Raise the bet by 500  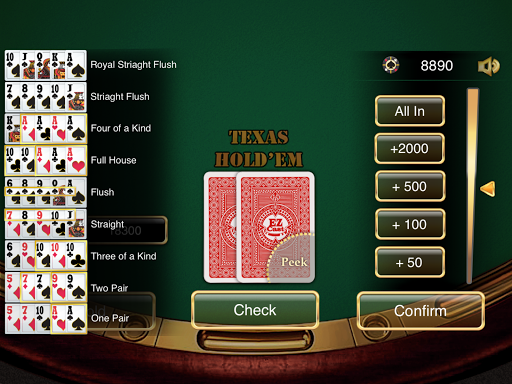tap(410, 186)
